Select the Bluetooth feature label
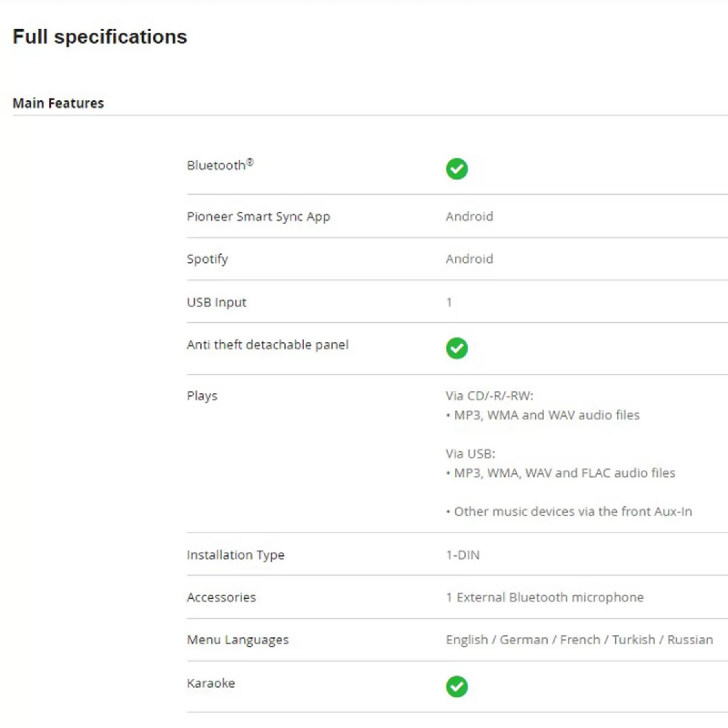The image size is (728, 728). coord(220,165)
